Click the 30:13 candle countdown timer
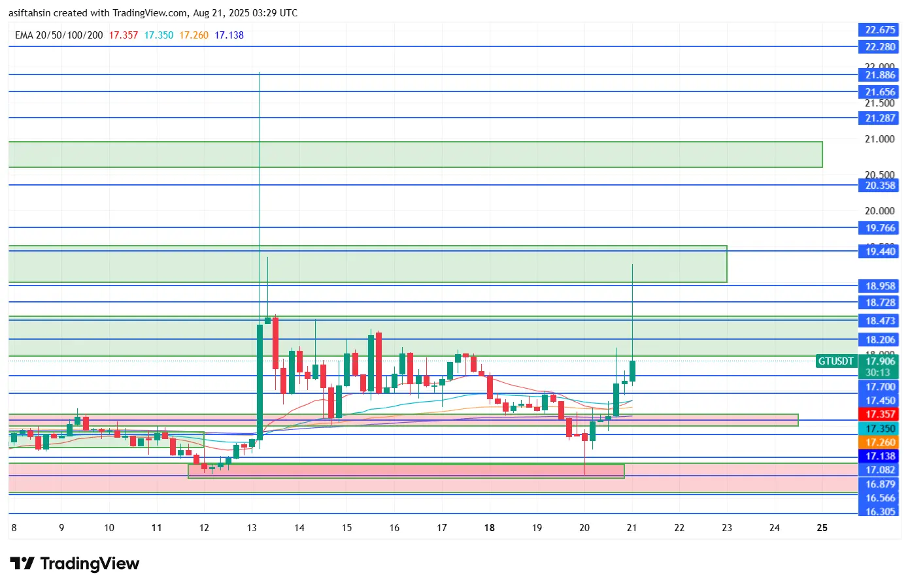Image resolution: width=910 pixels, height=588 pixels. pos(878,372)
